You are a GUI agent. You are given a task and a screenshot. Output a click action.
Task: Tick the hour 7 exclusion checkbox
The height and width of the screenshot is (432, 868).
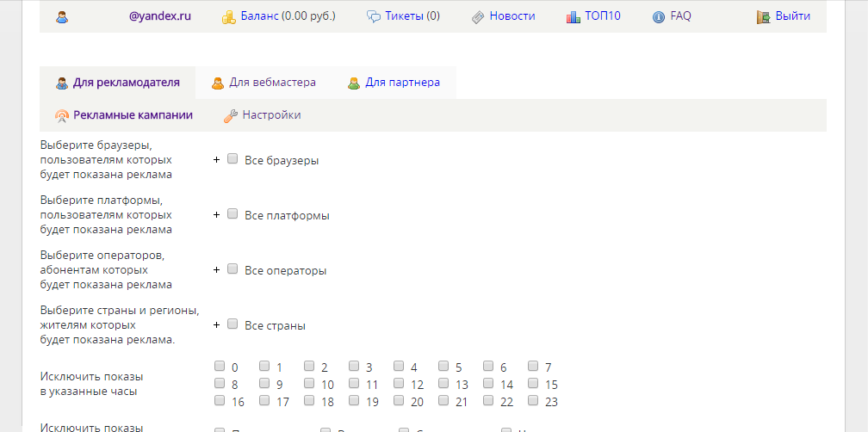tap(534, 366)
